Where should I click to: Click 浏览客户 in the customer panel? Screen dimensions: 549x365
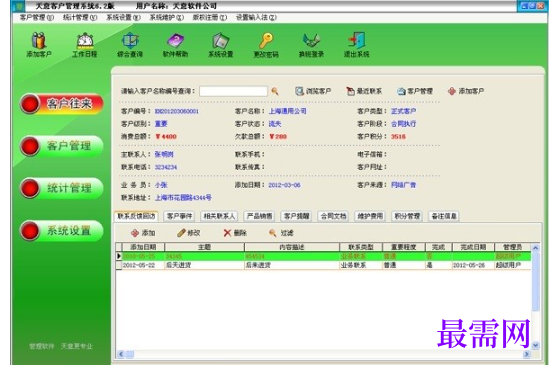(x=313, y=91)
